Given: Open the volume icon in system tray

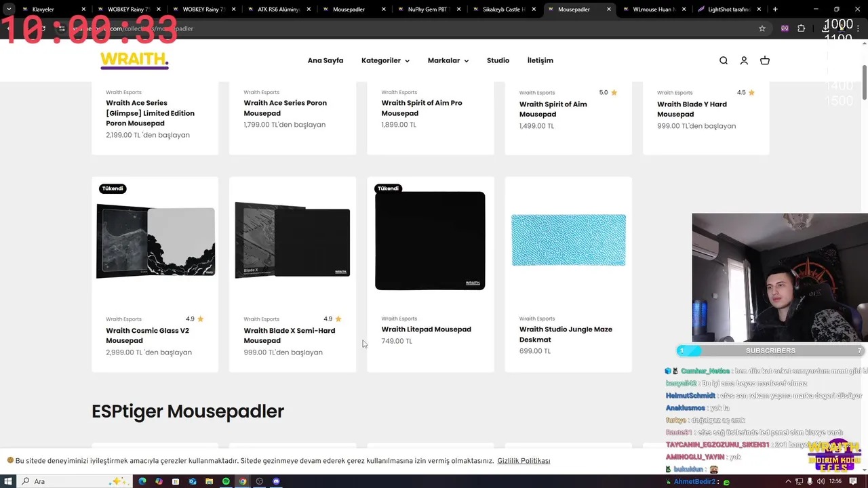Looking at the screenshot, I should pyautogui.click(x=821, y=481).
